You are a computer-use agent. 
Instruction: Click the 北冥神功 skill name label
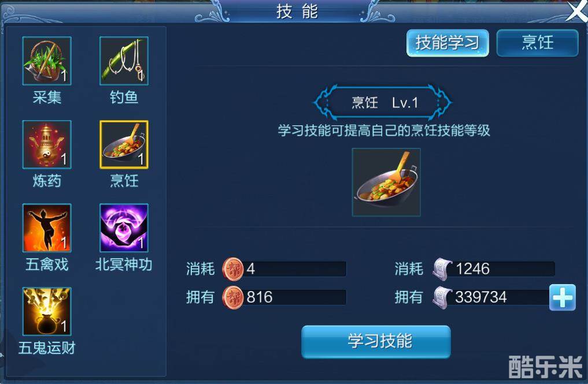pyautogui.click(x=124, y=264)
